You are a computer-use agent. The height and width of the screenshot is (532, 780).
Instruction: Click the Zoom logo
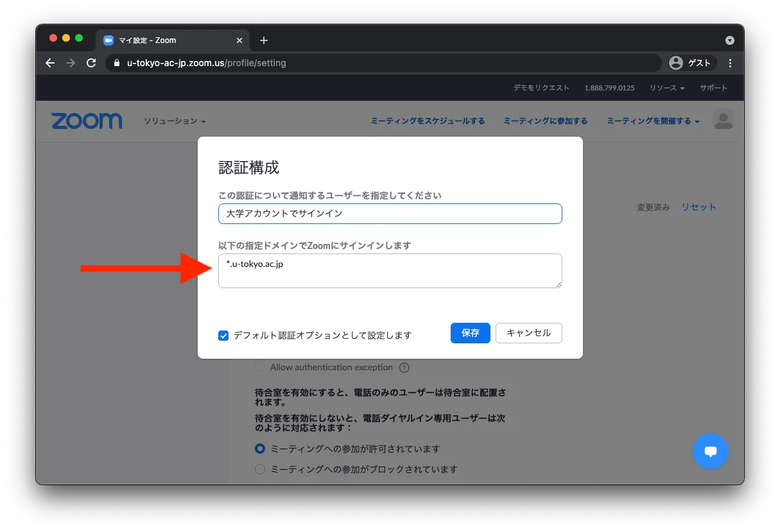(87, 121)
